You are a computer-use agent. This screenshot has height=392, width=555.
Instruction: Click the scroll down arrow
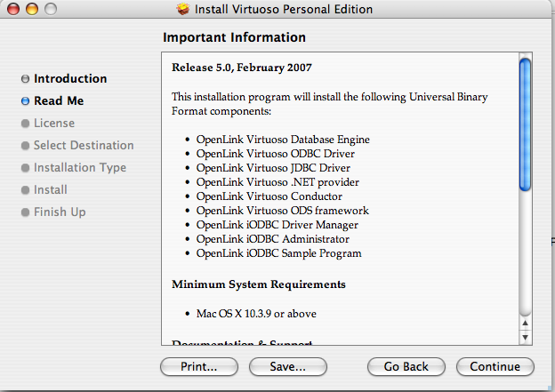(x=526, y=337)
